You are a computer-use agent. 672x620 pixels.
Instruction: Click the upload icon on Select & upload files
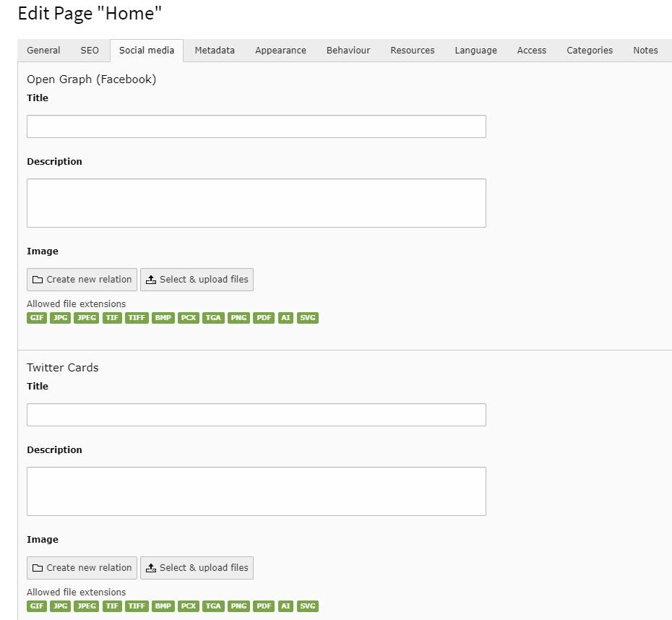click(151, 280)
